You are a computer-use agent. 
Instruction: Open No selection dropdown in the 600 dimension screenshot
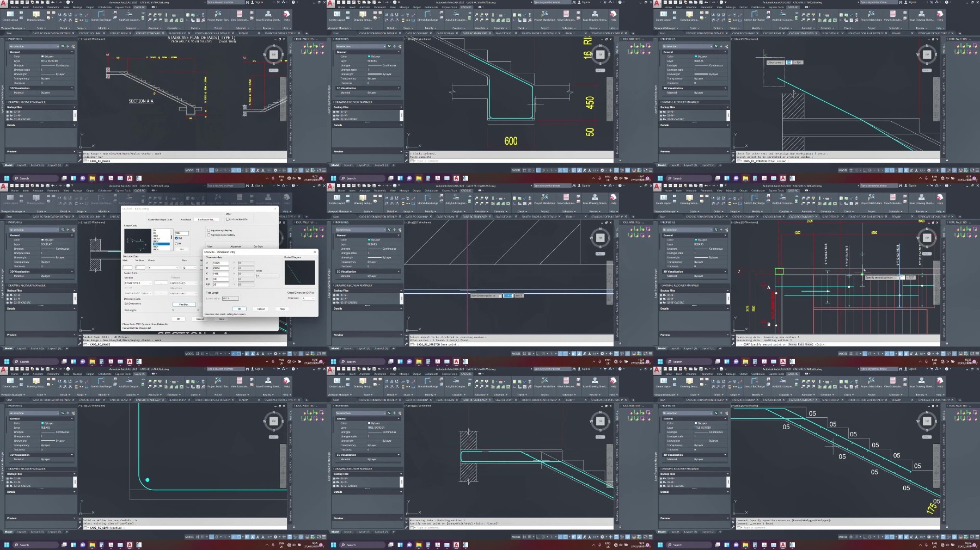click(x=360, y=46)
